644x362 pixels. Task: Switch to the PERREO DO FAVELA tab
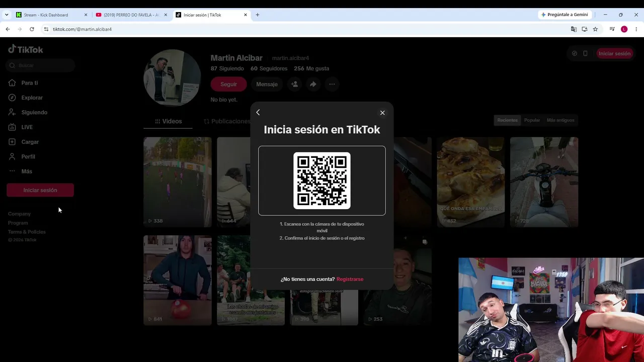coord(131,15)
